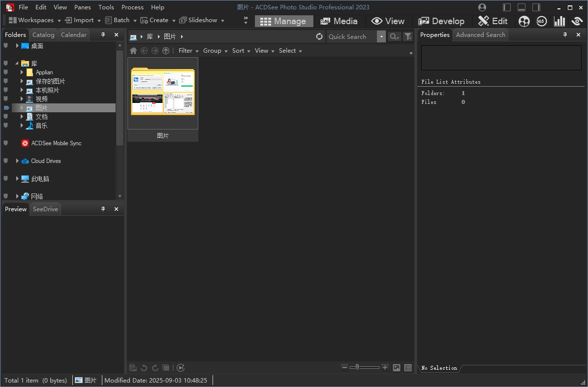Open the user account icon

(482, 7)
